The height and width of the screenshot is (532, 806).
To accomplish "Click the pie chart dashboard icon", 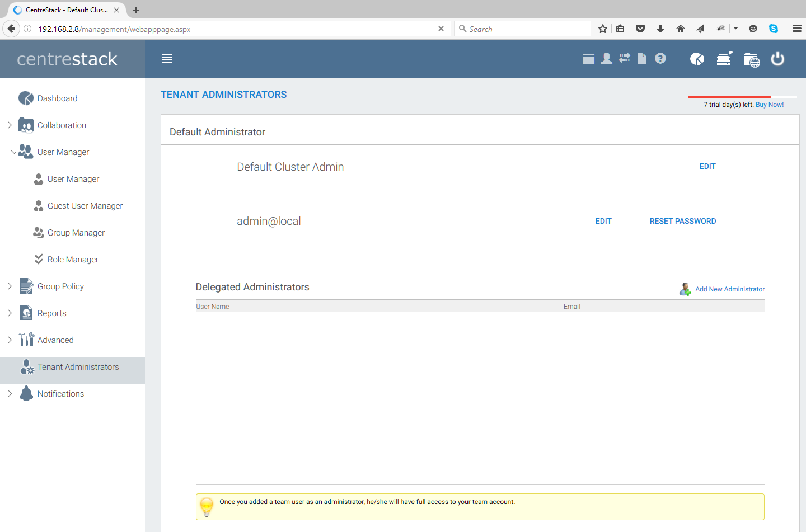I will pyautogui.click(x=697, y=58).
